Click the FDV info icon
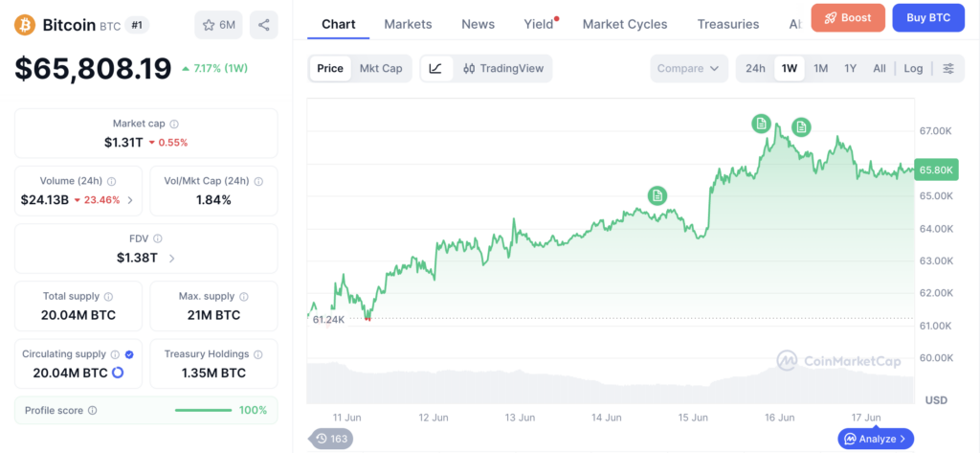 (158, 238)
